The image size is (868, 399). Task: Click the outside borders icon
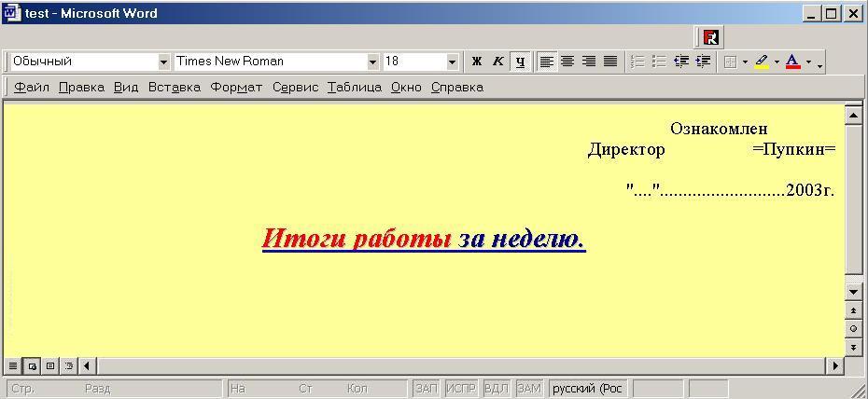point(730,62)
